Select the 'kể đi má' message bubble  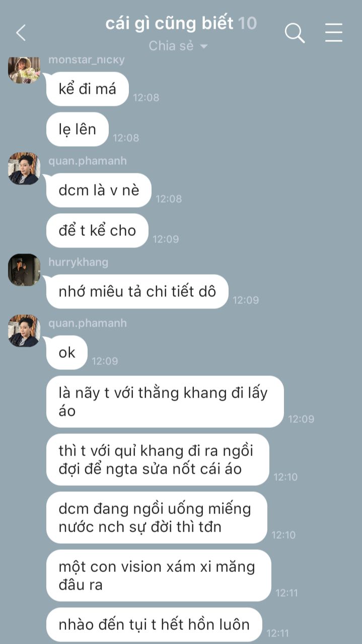point(88,89)
